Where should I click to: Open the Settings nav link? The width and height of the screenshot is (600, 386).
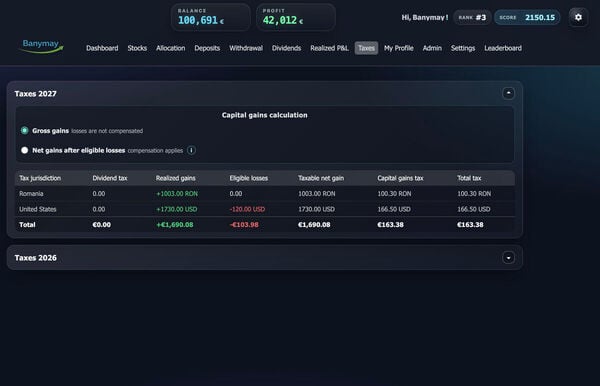(463, 48)
